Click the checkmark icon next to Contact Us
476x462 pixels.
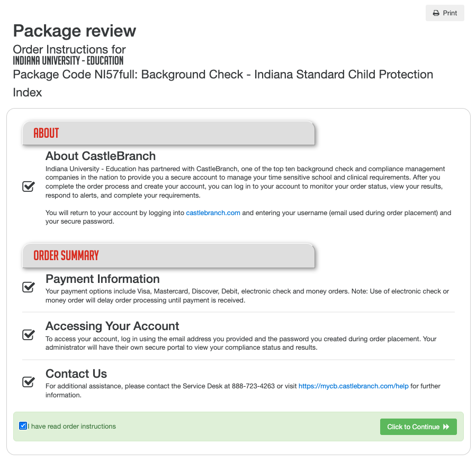28,382
